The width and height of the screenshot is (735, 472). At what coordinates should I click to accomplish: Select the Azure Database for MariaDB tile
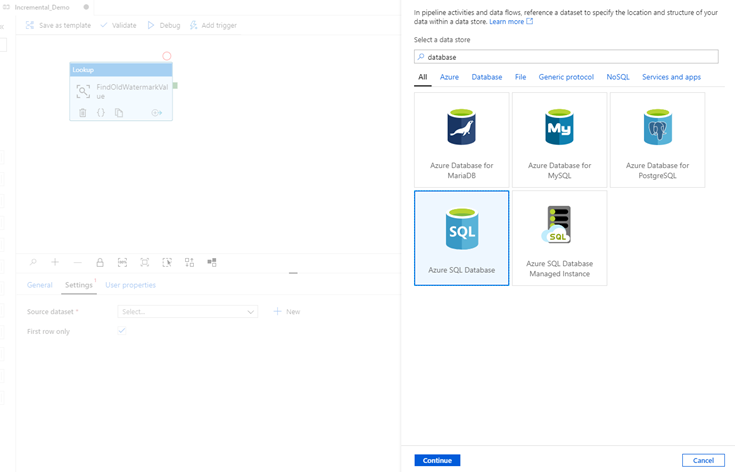(x=461, y=140)
